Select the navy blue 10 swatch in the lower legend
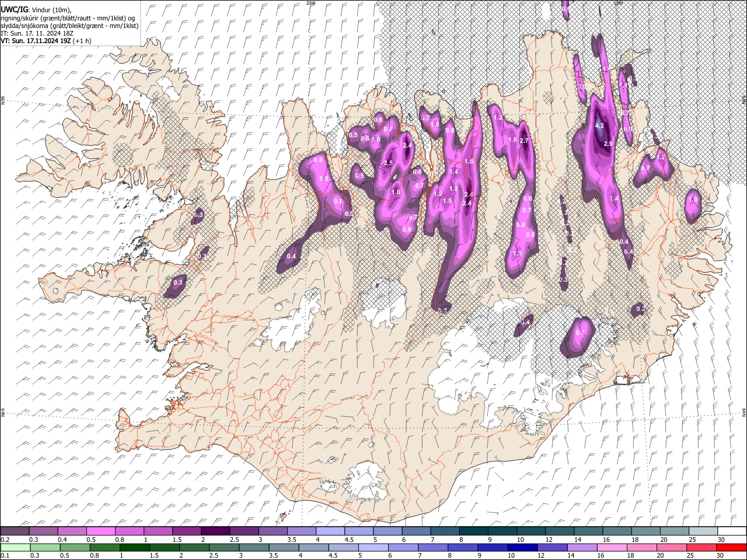Image resolution: width=747 pixels, height=560 pixels. tap(522, 547)
